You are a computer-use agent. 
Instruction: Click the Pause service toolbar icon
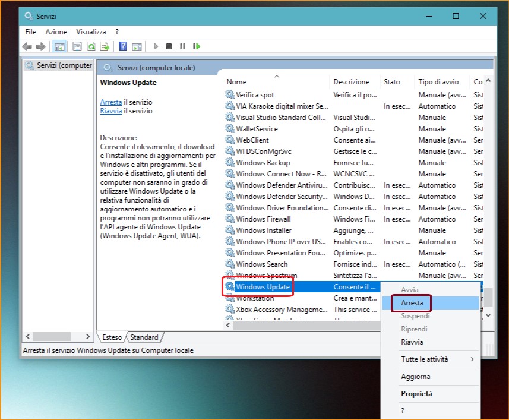coord(182,46)
